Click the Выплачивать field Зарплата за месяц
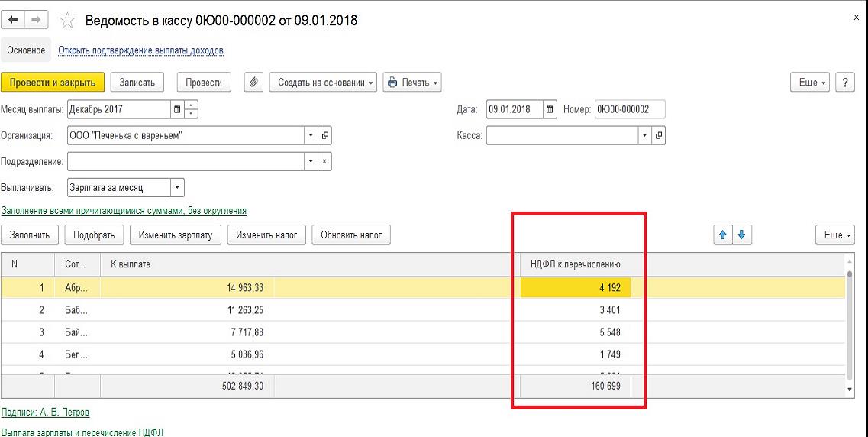The width and height of the screenshot is (868, 437). pyautogui.click(x=119, y=188)
